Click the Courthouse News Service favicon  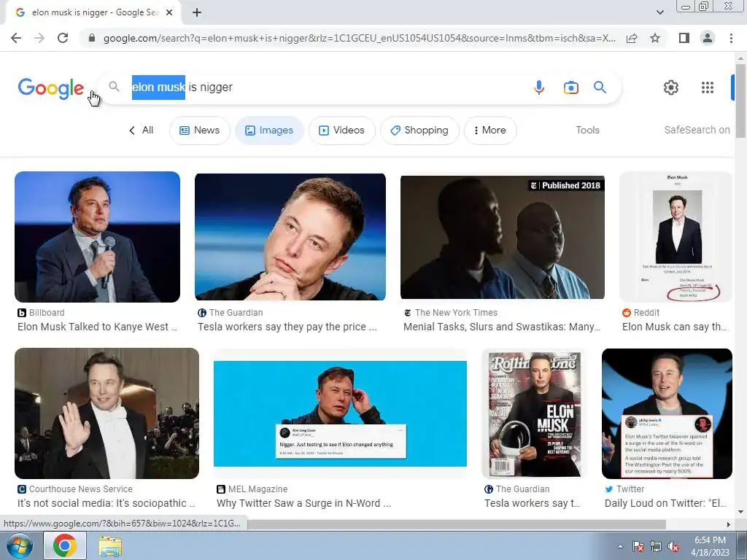click(x=21, y=489)
